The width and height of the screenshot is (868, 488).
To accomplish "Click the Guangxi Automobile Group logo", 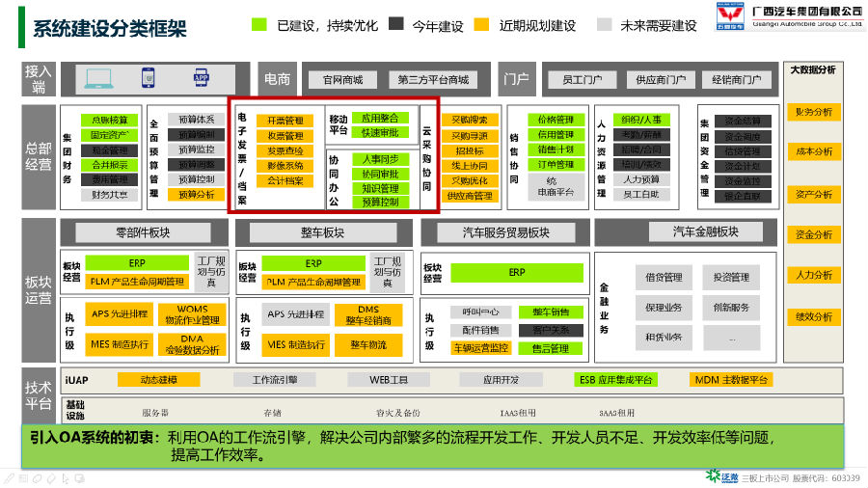I will pos(730,16).
